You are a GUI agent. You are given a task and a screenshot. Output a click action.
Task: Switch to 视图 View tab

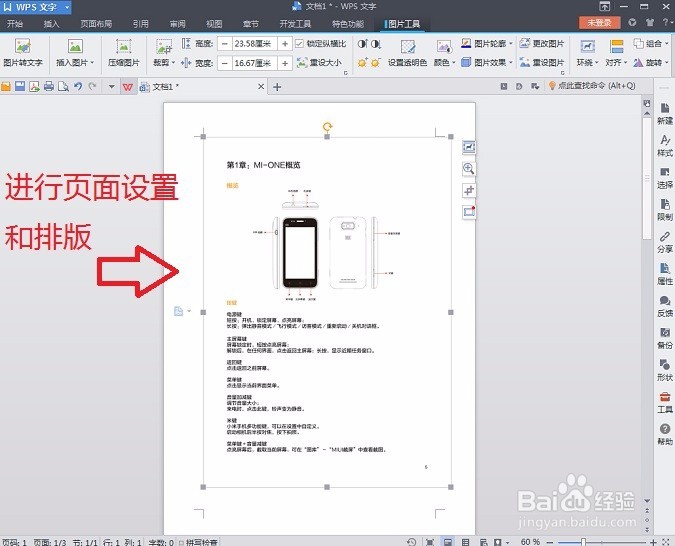tap(214, 24)
